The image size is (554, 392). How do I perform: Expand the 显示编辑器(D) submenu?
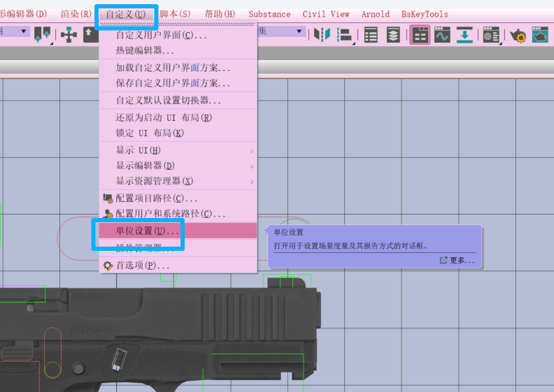point(178,166)
